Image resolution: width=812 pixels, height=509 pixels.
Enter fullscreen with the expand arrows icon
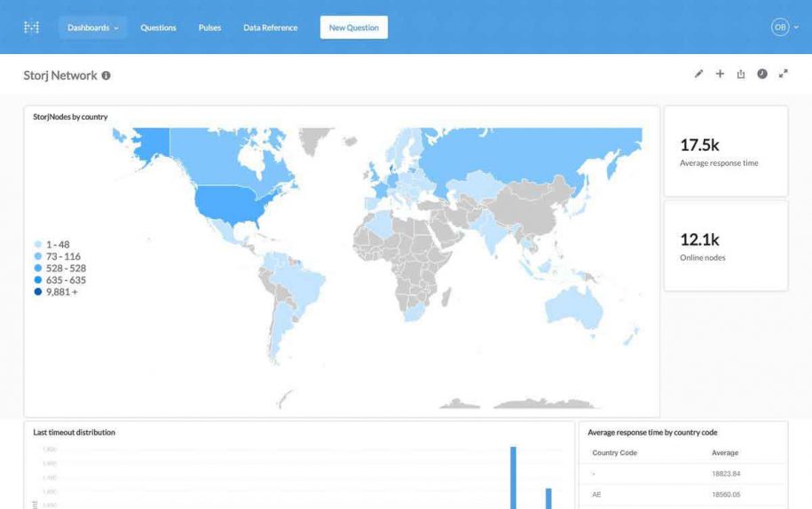point(784,74)
